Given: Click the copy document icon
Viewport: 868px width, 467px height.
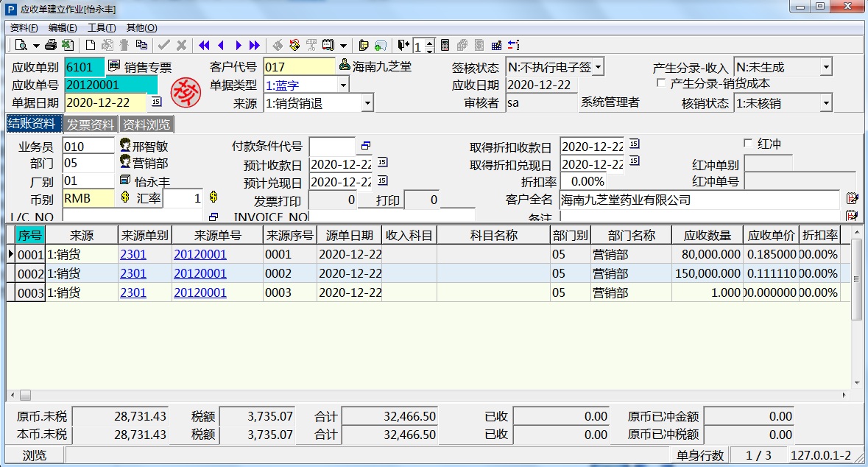Looking at the screenshot, I should point(141,46).
